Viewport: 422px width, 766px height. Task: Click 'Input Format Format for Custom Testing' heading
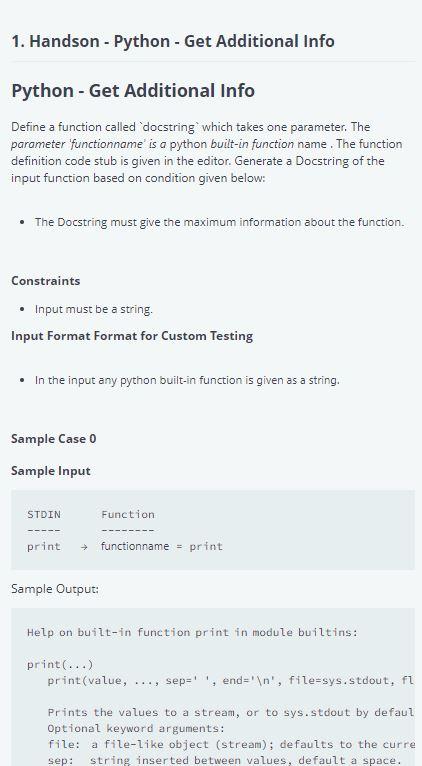click(x=132, y=336)
